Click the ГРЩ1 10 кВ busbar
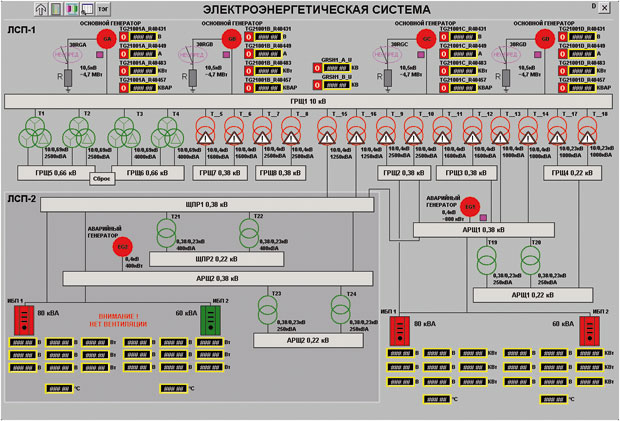This screenshot has width=620, height=421. pyautogui.click(x=308, y=101)
